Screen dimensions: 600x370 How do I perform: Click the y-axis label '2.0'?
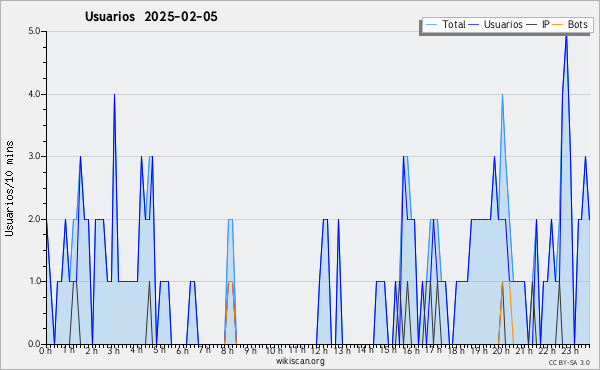pyautogui.click(x=34, y=219)
